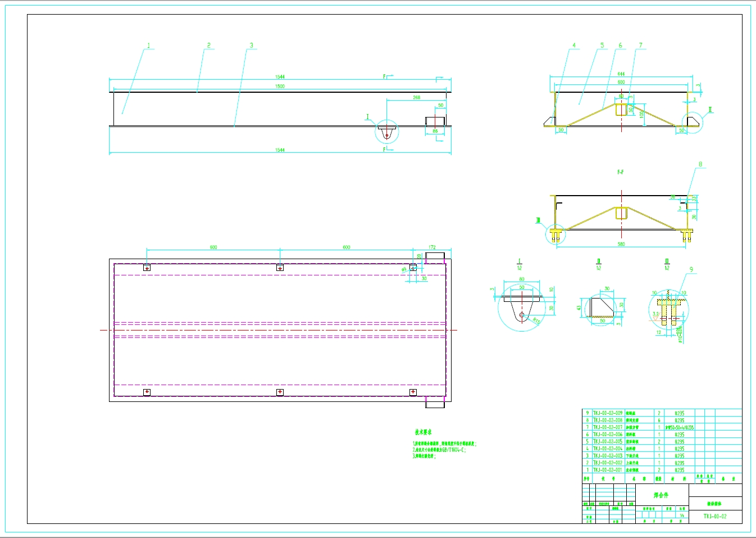756x538 pixels.
Task: Select the 12 dimension in detail III
Action: tap(659, 332)
